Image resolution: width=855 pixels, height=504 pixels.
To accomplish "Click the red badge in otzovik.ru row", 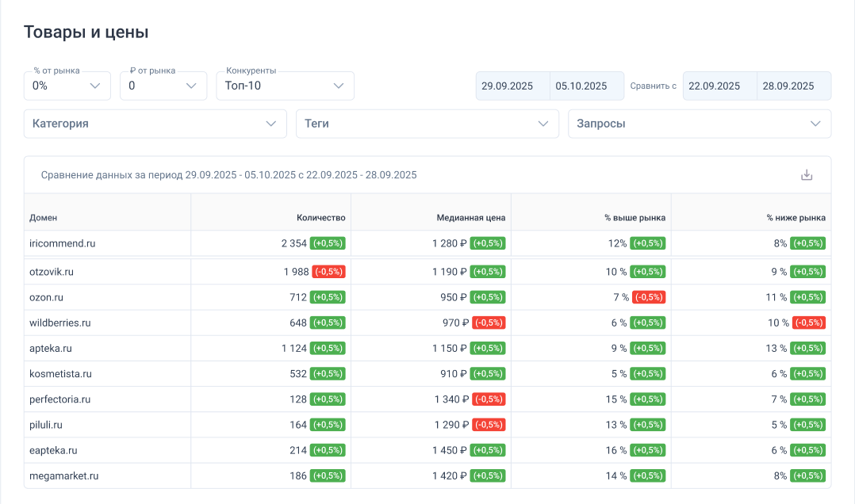I will pos(328,272).
